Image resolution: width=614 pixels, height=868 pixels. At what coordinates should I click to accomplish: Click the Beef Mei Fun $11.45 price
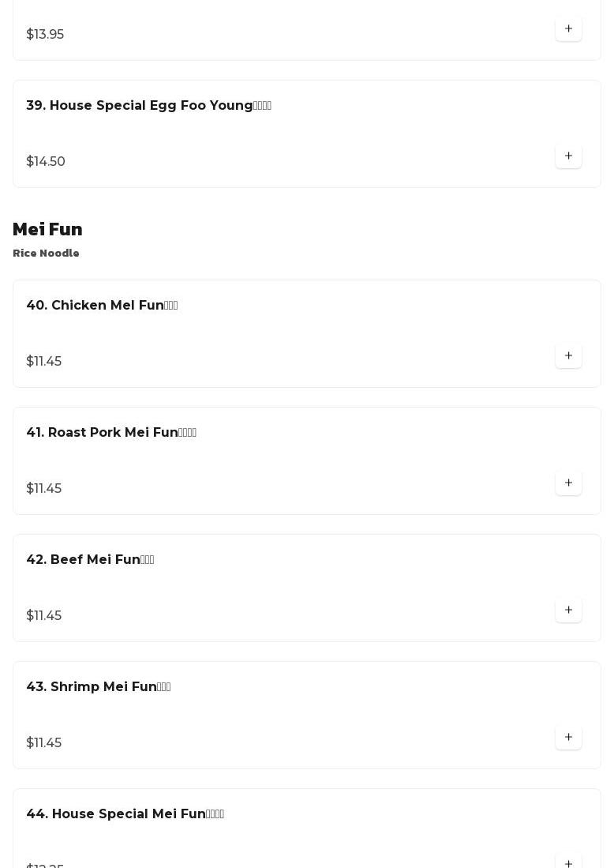pos(43,616)
